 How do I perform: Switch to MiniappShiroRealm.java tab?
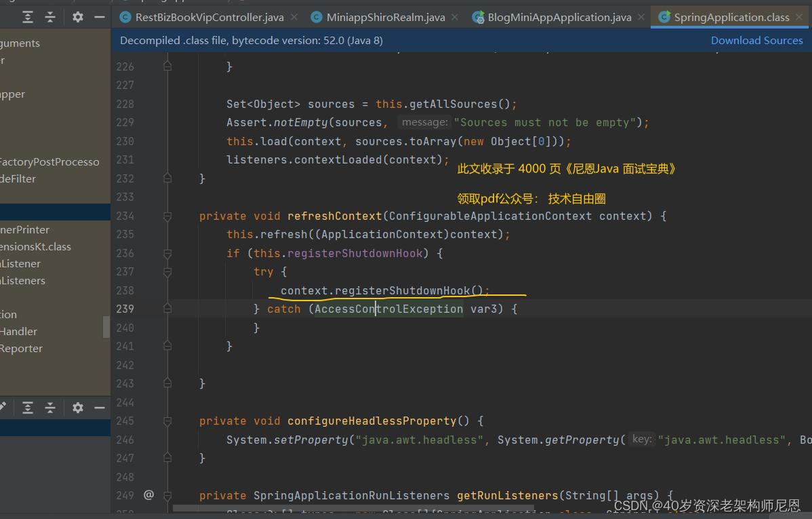click(384, 17)
